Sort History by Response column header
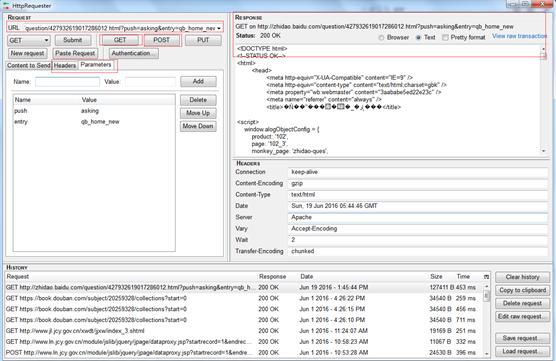Viewport: 556px width, 361px height. click(278, 277)
